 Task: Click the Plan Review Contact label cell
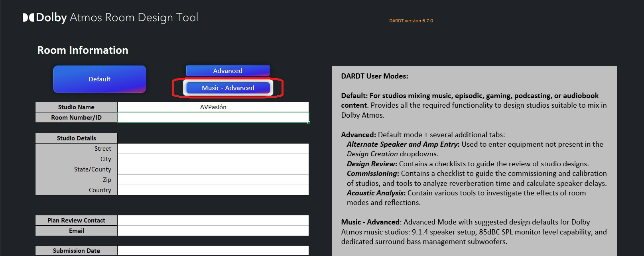point(76,220)
